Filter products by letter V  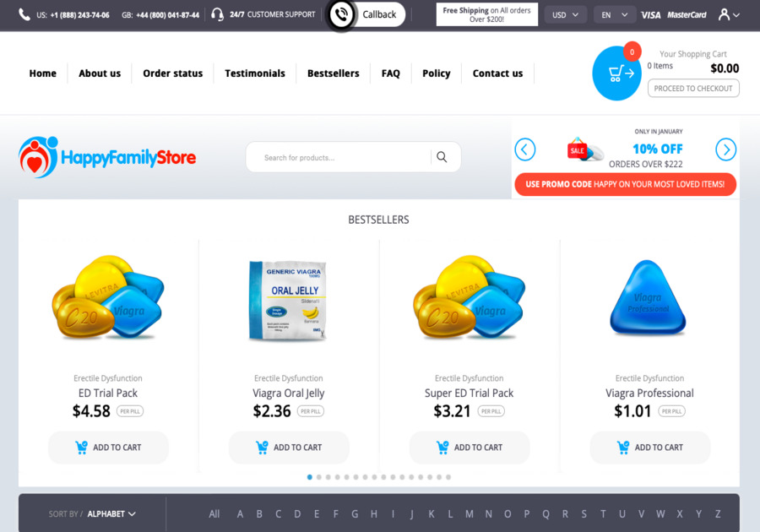641,513
